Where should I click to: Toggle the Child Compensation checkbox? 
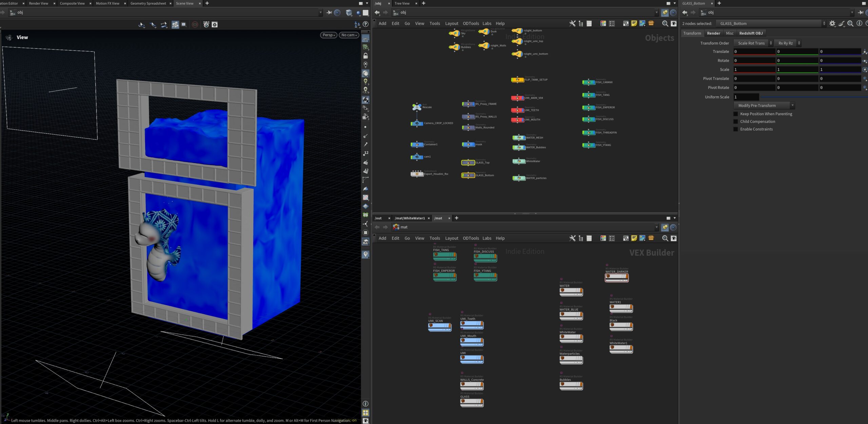[x=735, y=121]
